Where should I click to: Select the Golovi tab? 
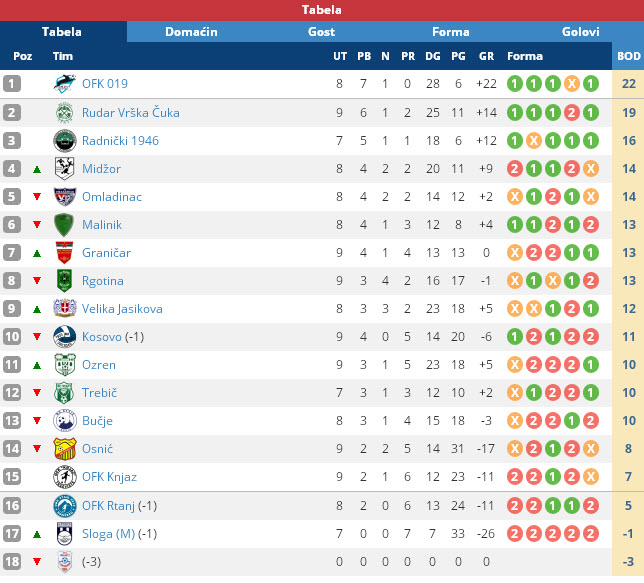[580, 32]
